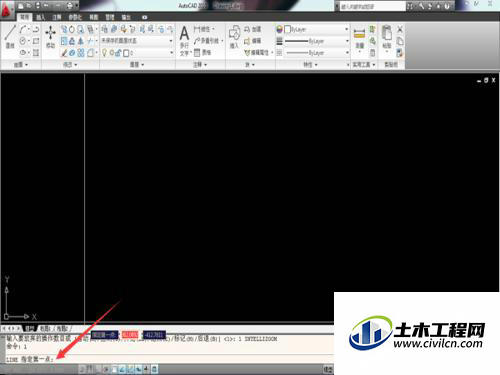Expand the Draw (绘图) panel
500x375 pixels.
coord(21,64)
